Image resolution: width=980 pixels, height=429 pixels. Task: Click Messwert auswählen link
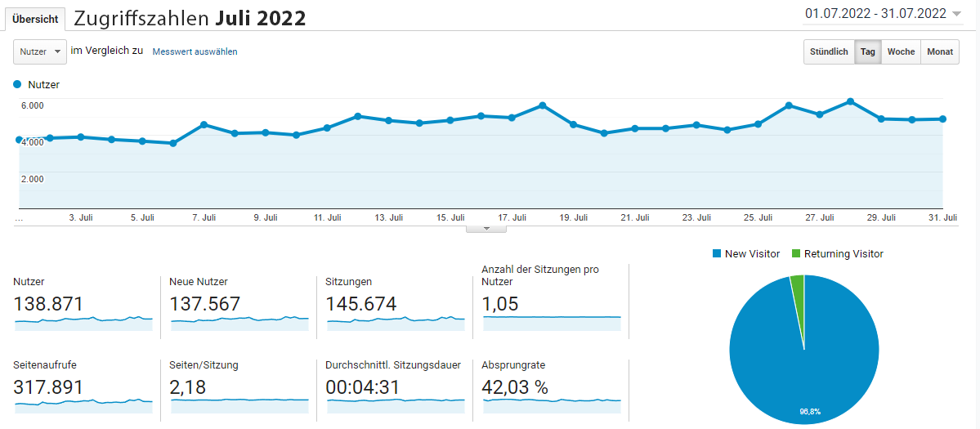pyautogui.click(x=195, y=51)
